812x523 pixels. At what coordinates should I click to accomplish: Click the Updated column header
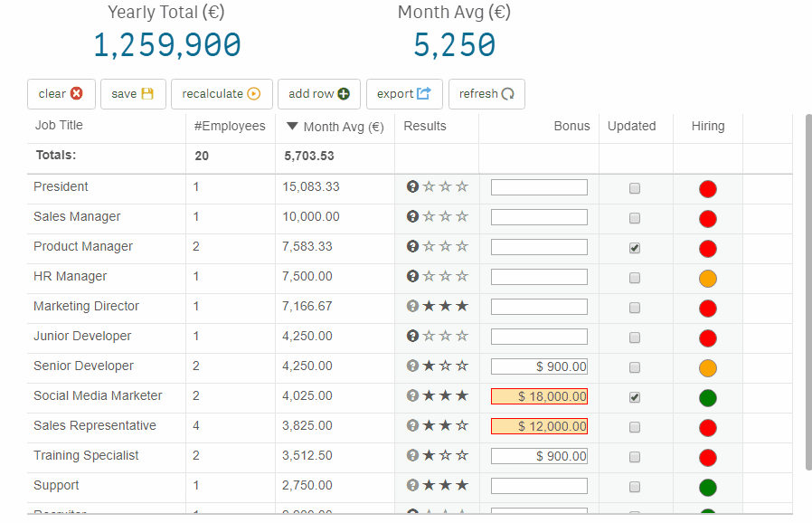[632, 126]
